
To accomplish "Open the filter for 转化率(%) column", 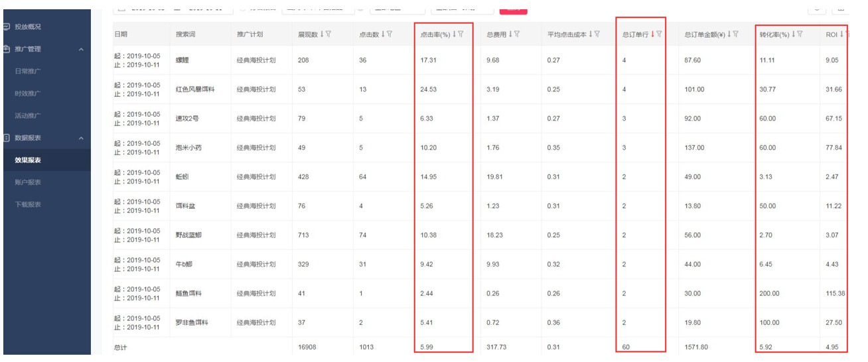I will pyautogui.click(x=800, y=34).
